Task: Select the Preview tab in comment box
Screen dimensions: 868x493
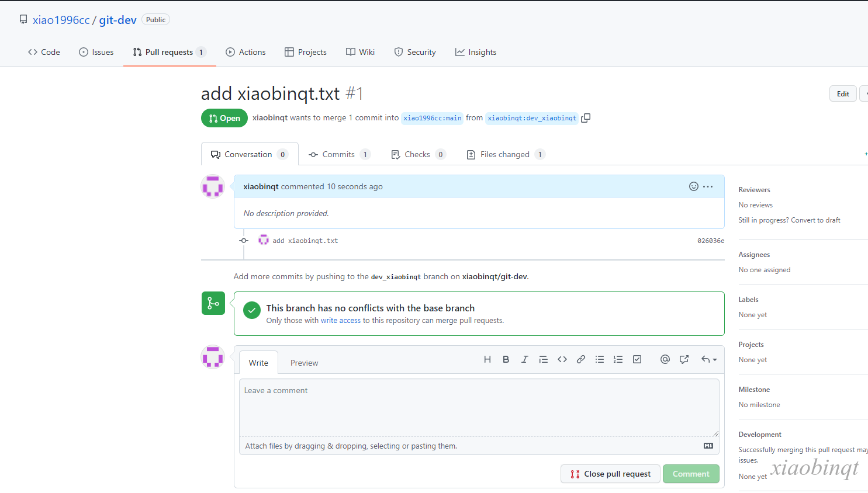Action: point(305,363)
